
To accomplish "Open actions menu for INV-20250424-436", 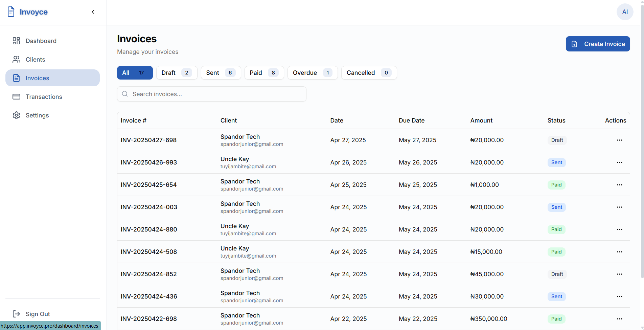I will click(619, 296).
